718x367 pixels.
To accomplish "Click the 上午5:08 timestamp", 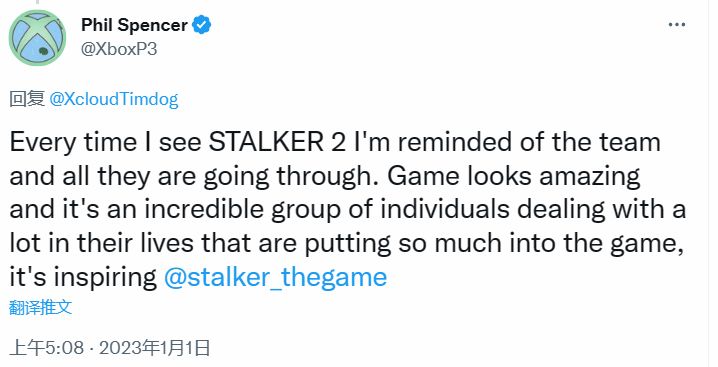I will click(47, 348).
